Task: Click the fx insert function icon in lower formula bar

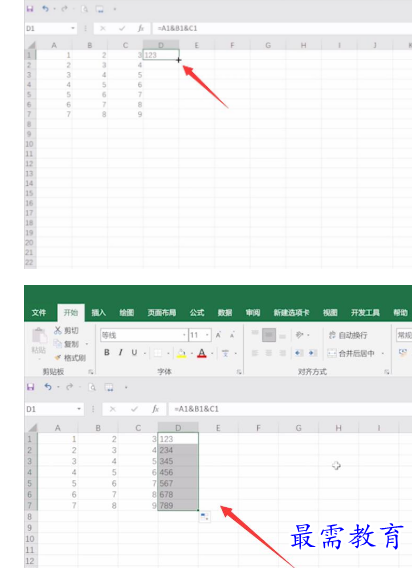Action: coord(155,409)
